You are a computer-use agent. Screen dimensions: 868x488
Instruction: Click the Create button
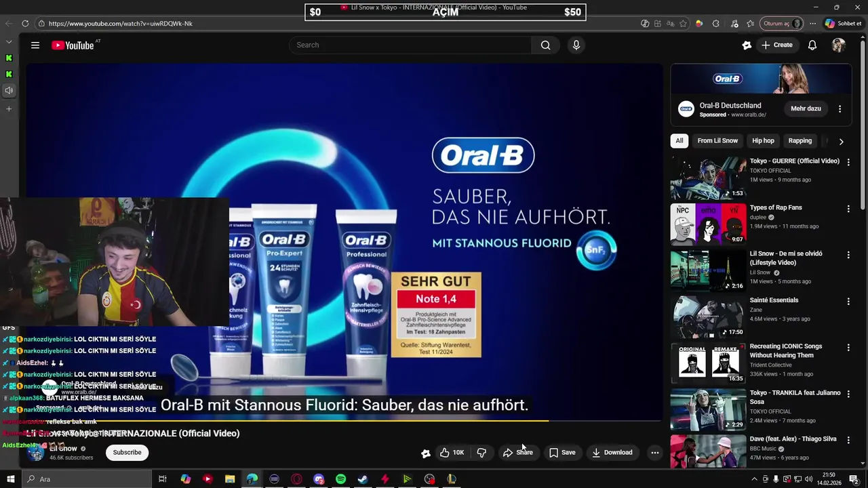[x=777, y=45]
